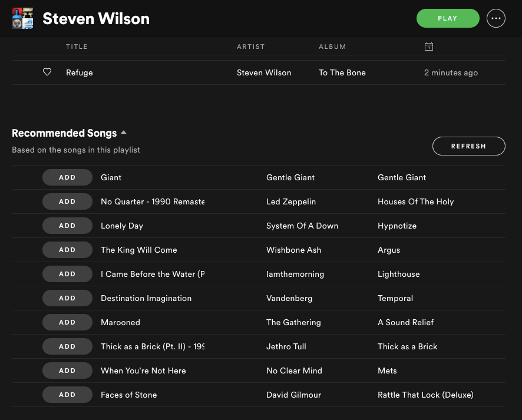522x420 pixels.
Task: Open the System Of A Down artist page
Action: (302, 226)
